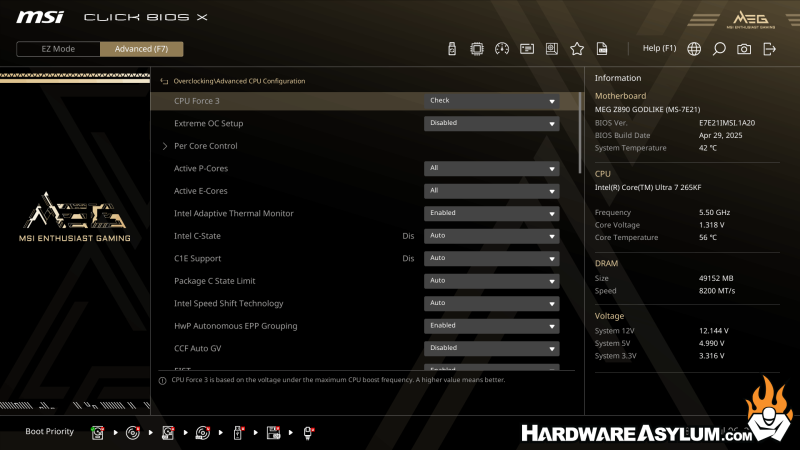Viewport: 800px width, 450px height.
Task: Click the Boot Priority label
Action: coord(49,432)
